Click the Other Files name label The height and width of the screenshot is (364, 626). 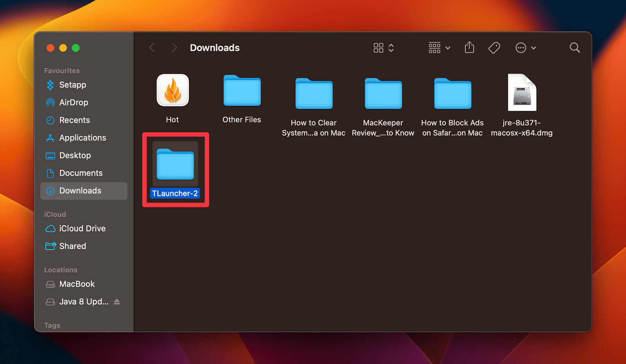pos(242,120)
